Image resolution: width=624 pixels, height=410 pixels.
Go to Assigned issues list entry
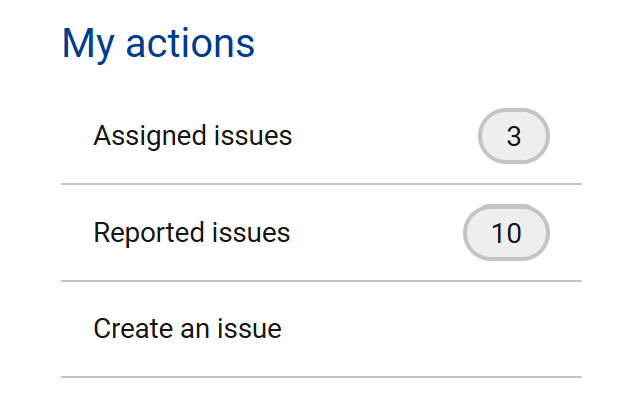(x=193, y=136)
